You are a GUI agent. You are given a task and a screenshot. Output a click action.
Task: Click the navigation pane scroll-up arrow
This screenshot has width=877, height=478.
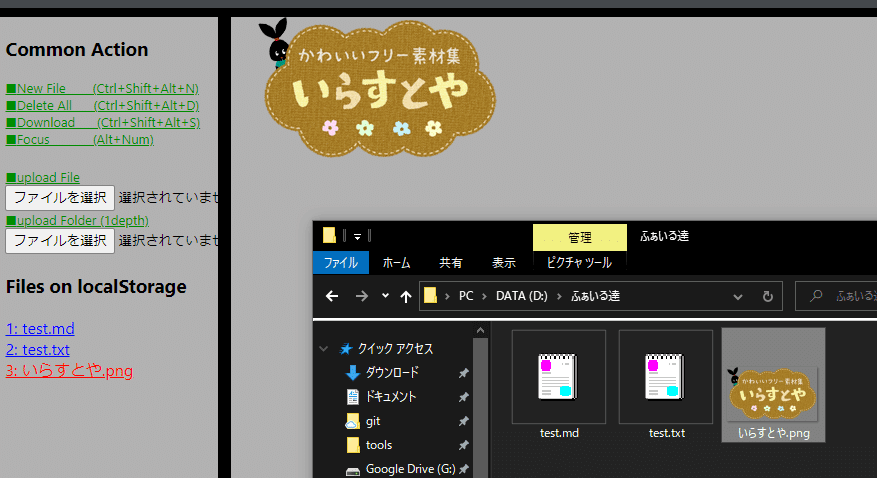coord(480,330)
